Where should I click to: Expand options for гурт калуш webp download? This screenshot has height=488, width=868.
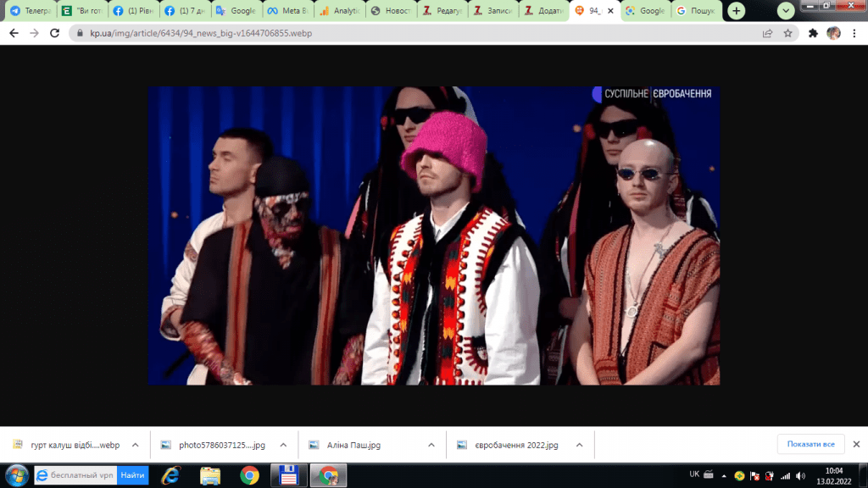pos(136,445)
